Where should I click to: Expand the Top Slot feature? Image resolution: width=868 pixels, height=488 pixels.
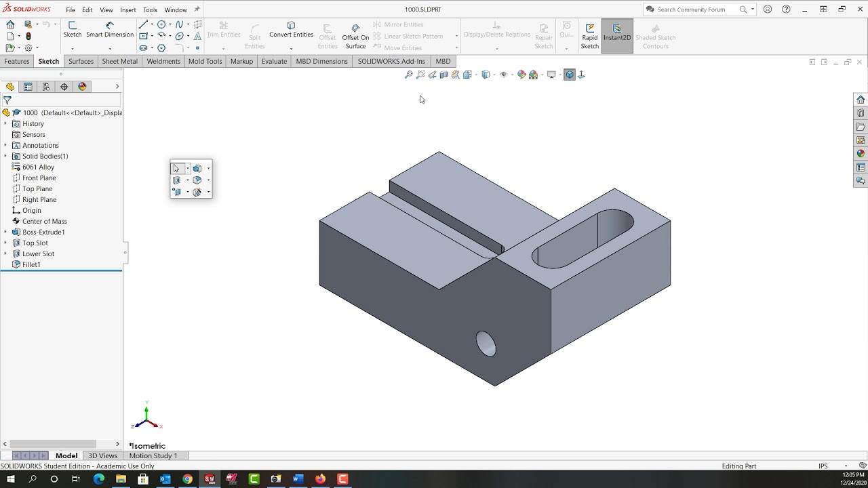coord(5,243)
